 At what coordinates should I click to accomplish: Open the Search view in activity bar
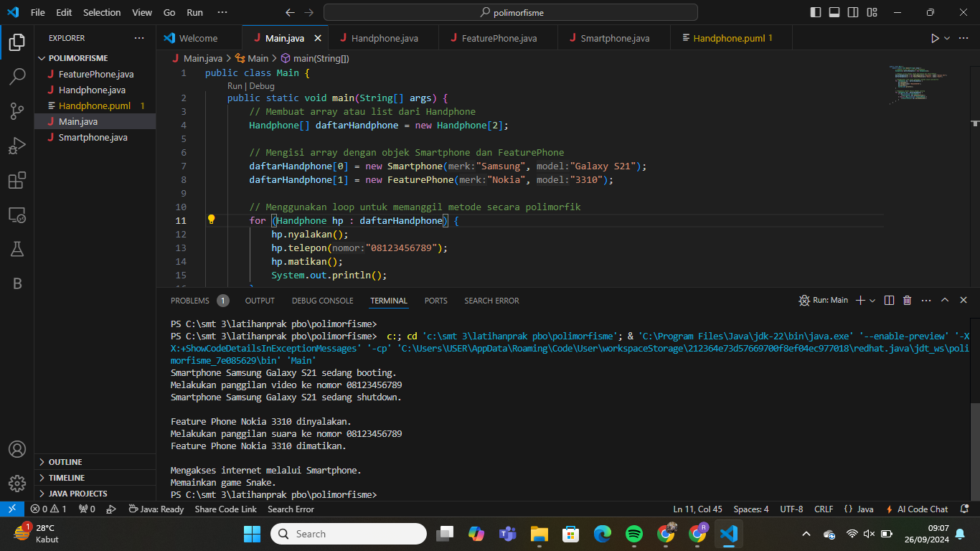pos(17,76)
